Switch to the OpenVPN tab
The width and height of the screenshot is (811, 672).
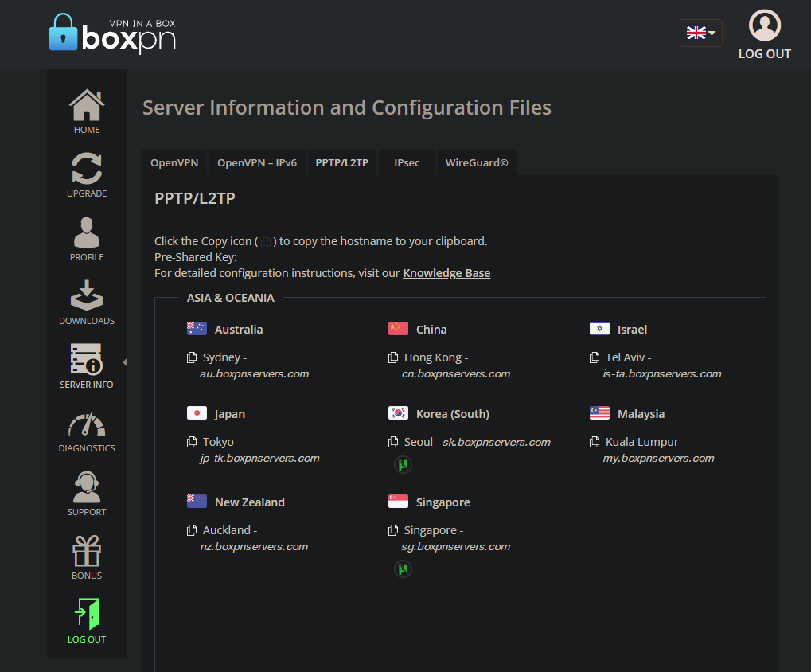click(174, 162)
